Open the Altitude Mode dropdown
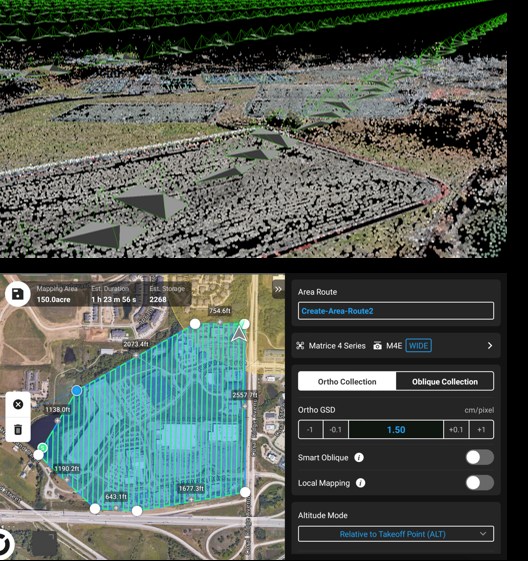528x561 pixels. (x=396, y=534)
